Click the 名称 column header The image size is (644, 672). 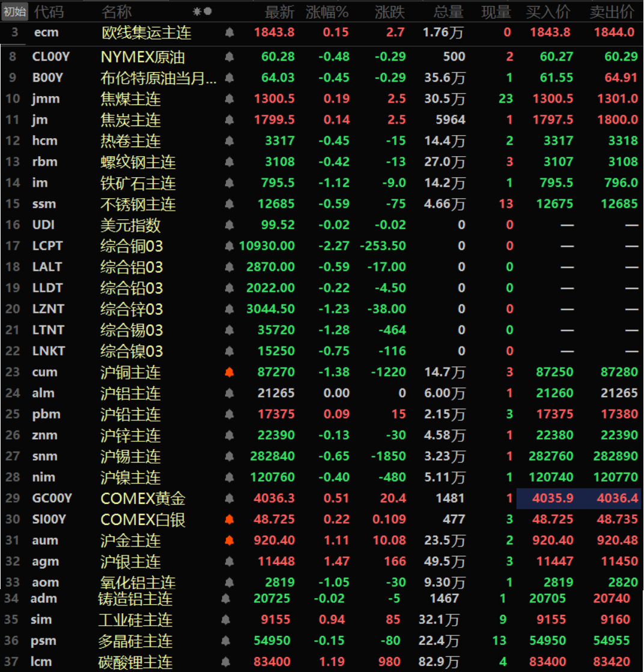[117, 11]
